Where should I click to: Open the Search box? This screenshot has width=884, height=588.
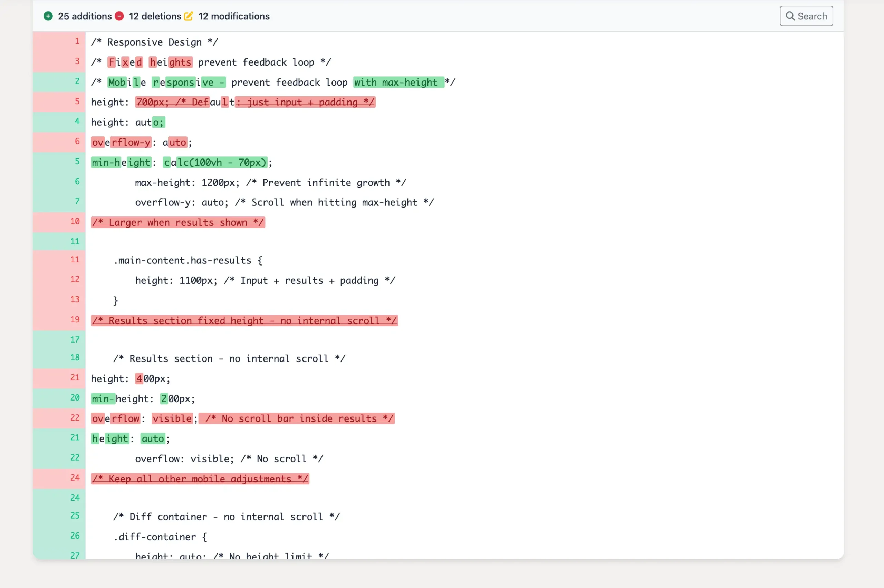806,16
